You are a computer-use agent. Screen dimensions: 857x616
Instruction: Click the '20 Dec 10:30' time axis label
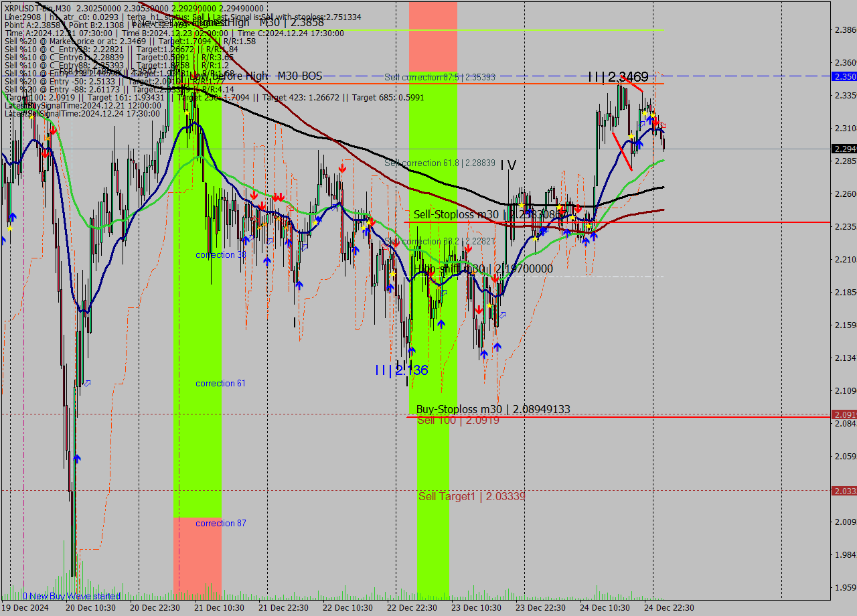point(91,608)
